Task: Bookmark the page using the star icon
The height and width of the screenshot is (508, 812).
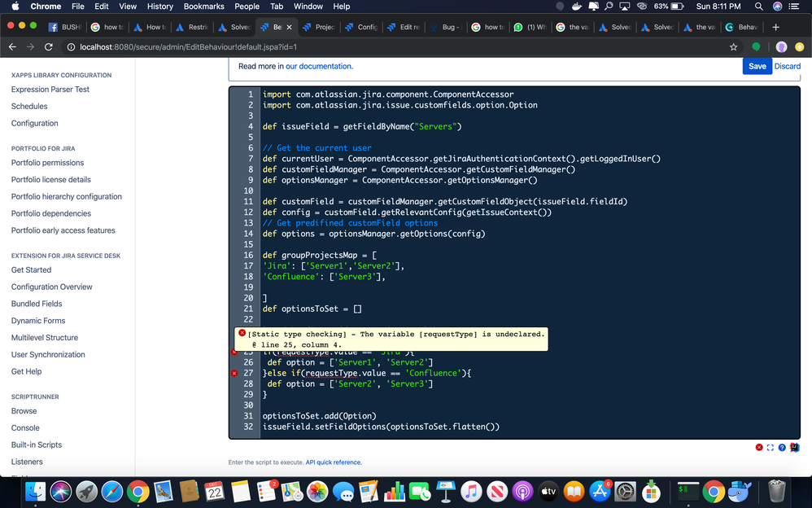Action: point(732,47)
